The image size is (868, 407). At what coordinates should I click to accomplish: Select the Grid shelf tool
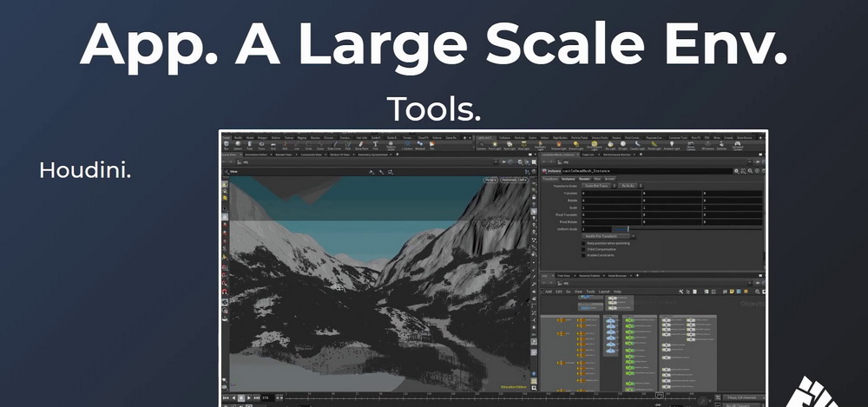click(273, 145)
